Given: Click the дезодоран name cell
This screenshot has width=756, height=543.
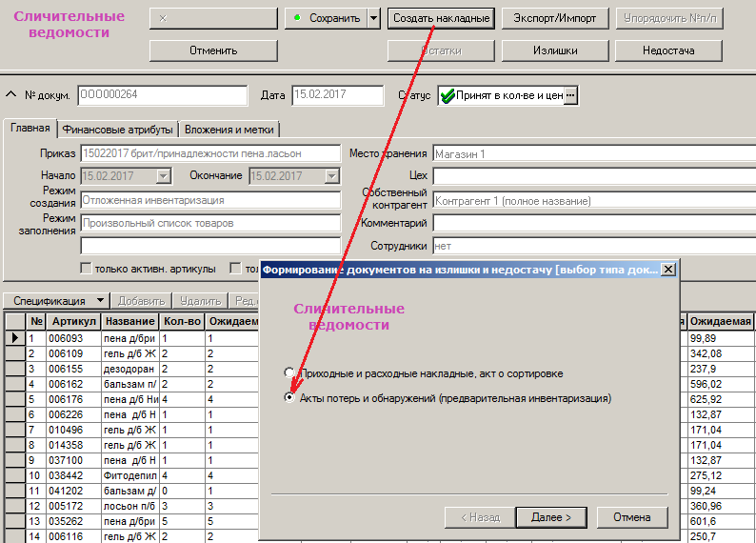Looking at the screenshot, I should pyautogui.click(x=129, y=369).
